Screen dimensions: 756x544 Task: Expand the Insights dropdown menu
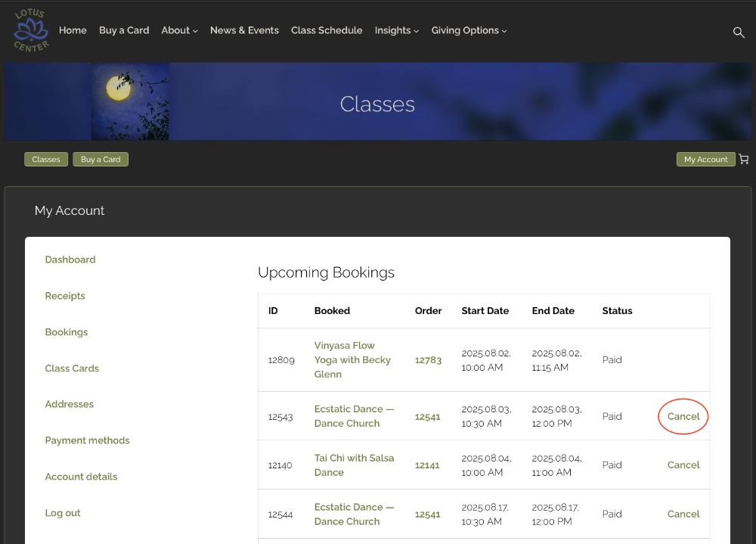[x=396, y=30]
